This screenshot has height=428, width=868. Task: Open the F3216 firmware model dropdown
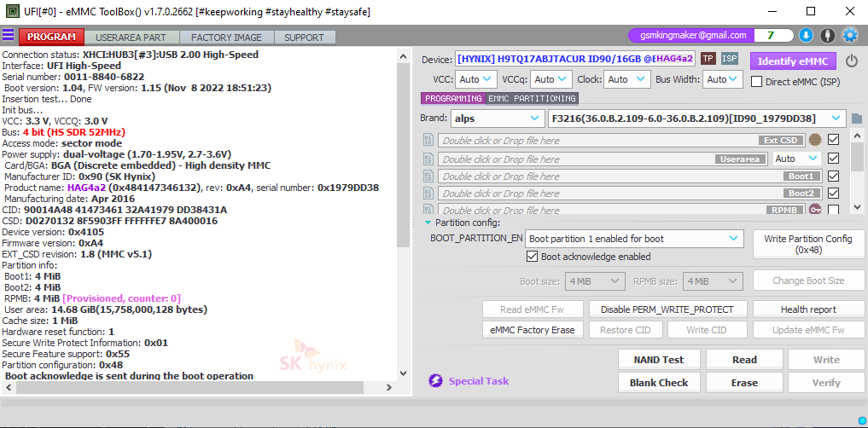click(x=696, y=119)
